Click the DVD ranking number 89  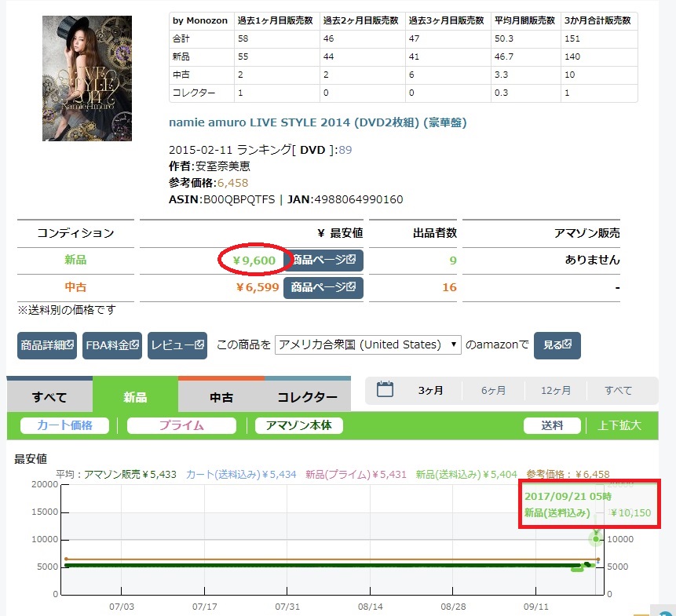[345, 150]
